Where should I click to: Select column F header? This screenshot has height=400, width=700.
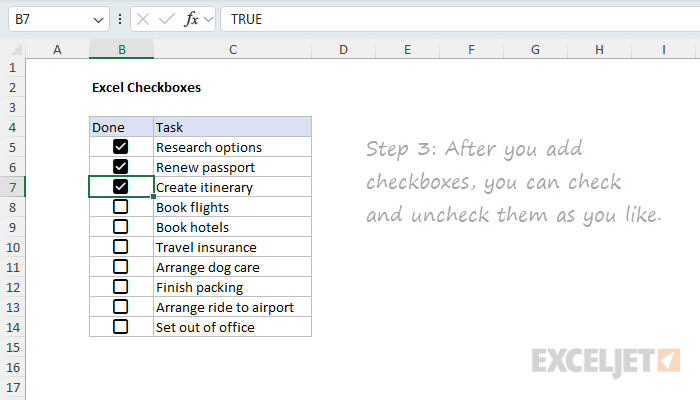pyautogui.click(x=471, y=49)
